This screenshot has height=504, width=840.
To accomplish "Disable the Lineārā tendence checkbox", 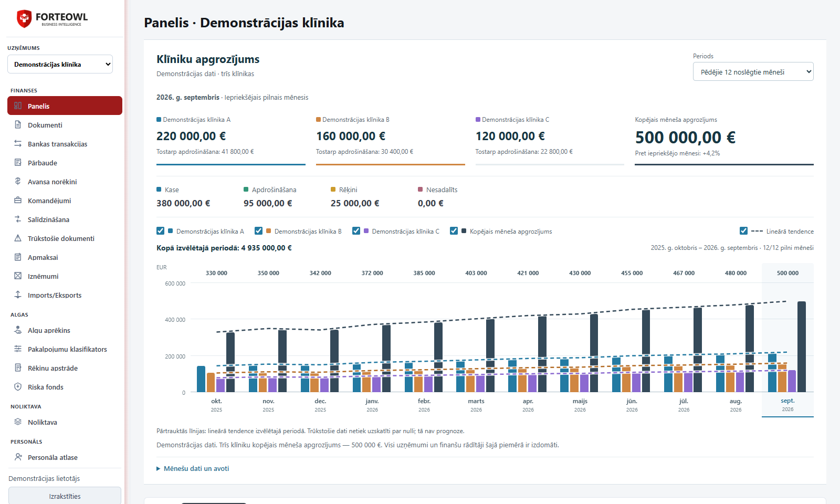I will (743, 231).
